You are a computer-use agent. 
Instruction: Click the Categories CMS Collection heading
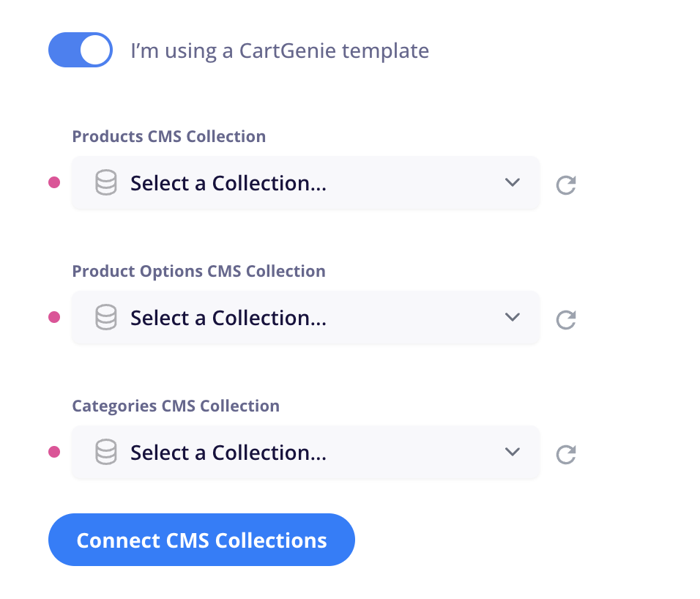(176, 406)
